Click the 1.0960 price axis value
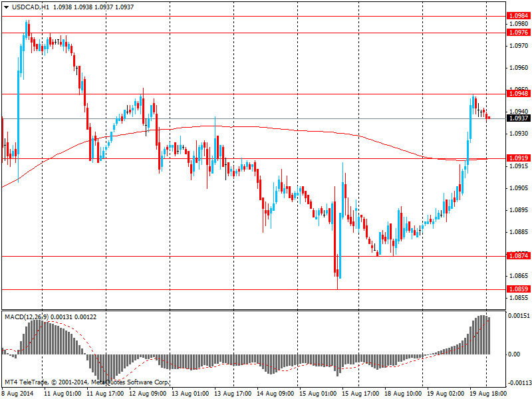532x399 pixels. pos(518,68)
